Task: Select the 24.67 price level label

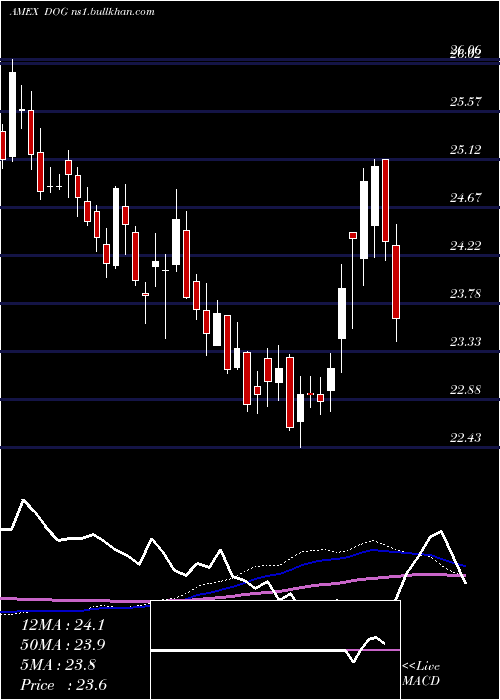Action: tap(466, 198)
